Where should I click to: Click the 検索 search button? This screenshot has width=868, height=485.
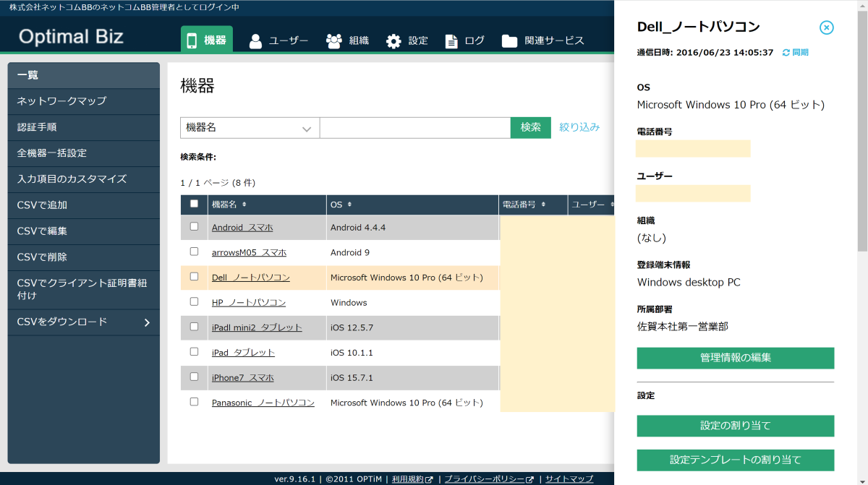(531, 128)
